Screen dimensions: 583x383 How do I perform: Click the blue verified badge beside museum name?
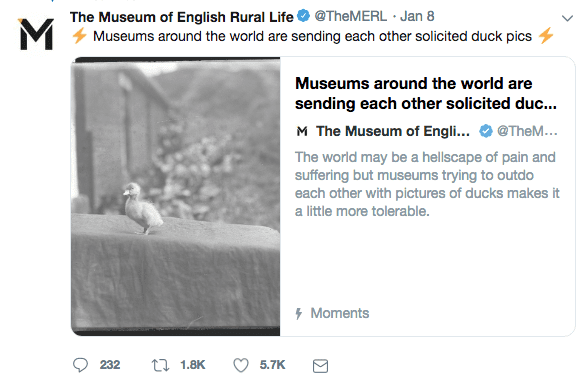pos(303,16)
